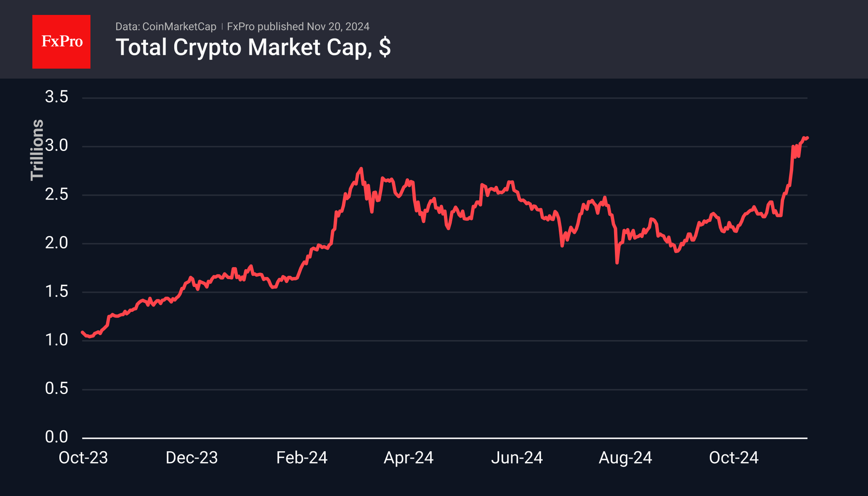Click the red FxPro logo
This screenshot has height=496, width=868.
pyautogui.click(x=61, y=42)
